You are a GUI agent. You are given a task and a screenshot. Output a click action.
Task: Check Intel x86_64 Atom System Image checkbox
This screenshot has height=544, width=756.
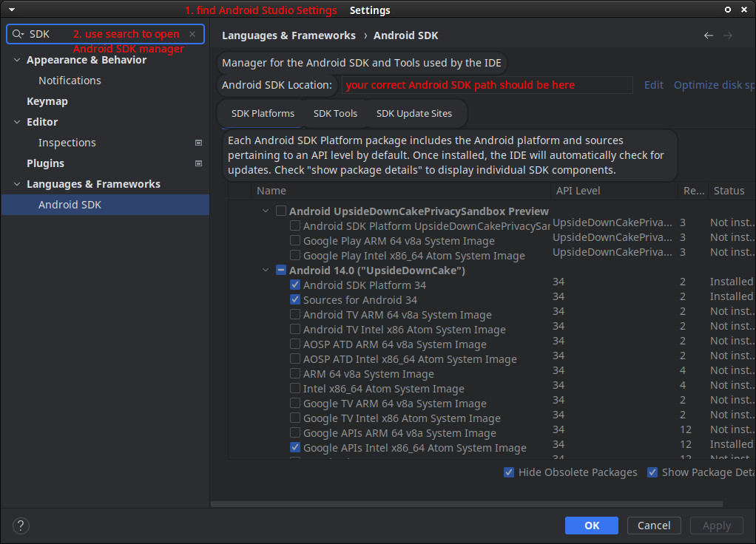(x=295, y=388)
